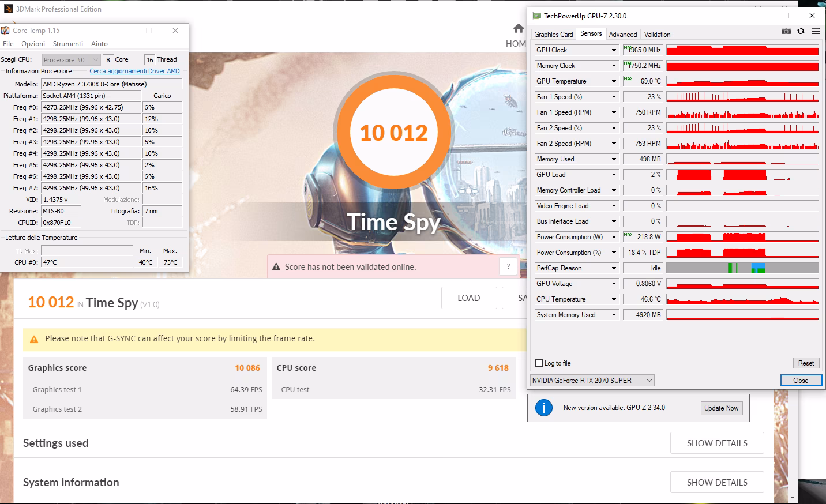Click Update Now for GPU-Z 2.34.0

pos(721,408)
